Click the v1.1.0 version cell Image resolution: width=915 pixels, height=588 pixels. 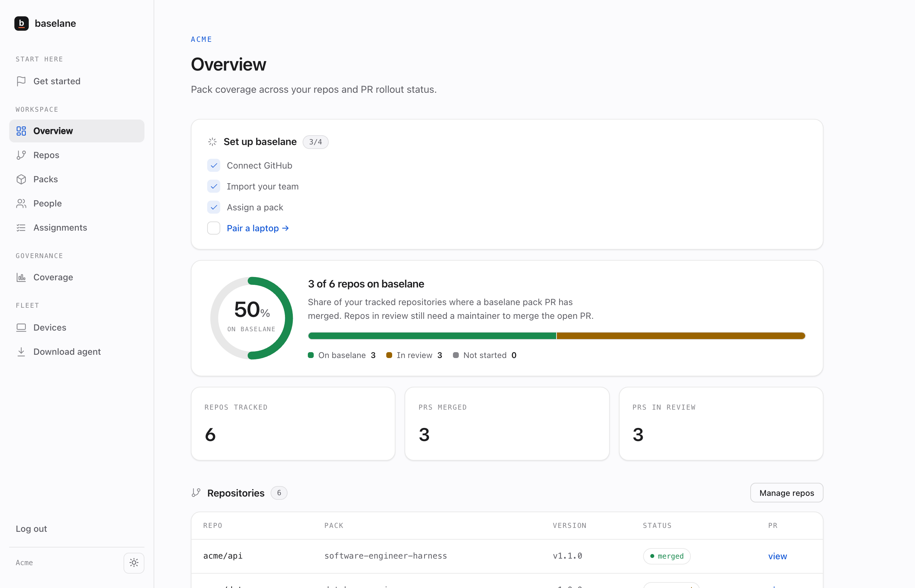pyautogui.click(x=568, y=556)
